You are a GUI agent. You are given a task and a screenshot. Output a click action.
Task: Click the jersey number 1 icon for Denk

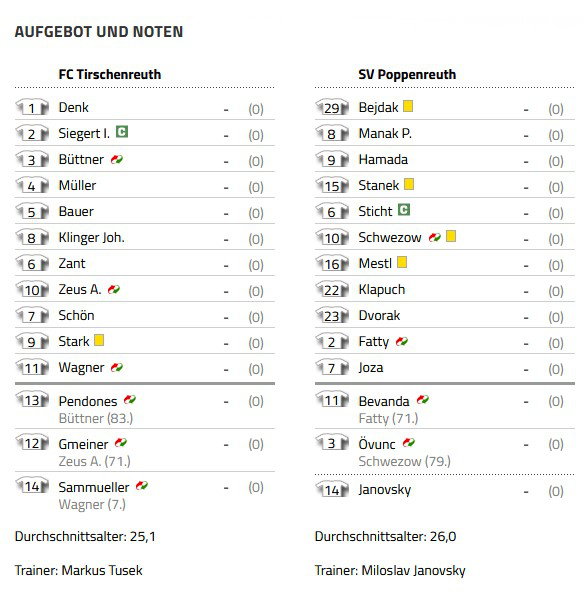coord(32,108)
